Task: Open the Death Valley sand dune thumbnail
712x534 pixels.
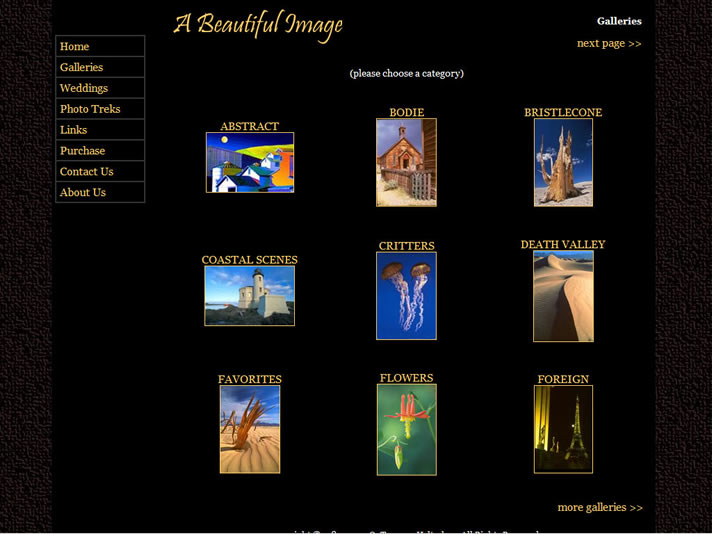Action: pyautogui.click(x=563, y=296)
